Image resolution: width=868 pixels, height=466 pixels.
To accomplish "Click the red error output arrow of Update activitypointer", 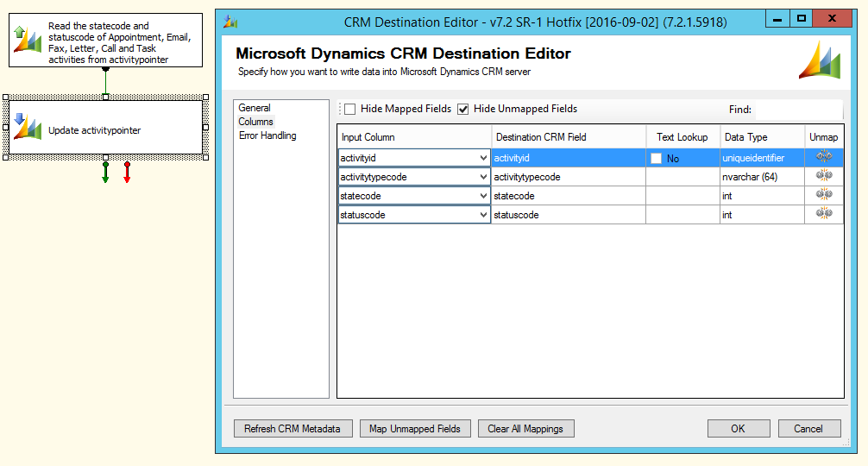I will [x=127, y=172].
